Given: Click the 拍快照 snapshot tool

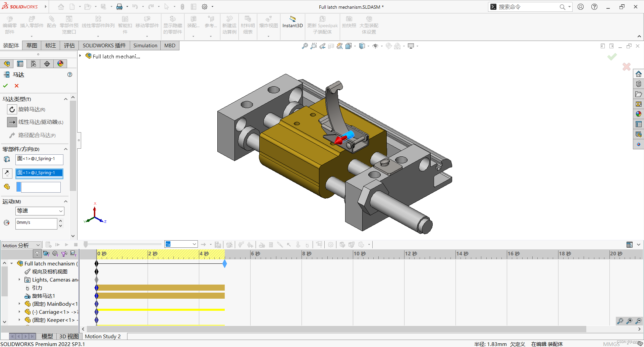Looking at the screenshot, I should click(x=349, y=23).
